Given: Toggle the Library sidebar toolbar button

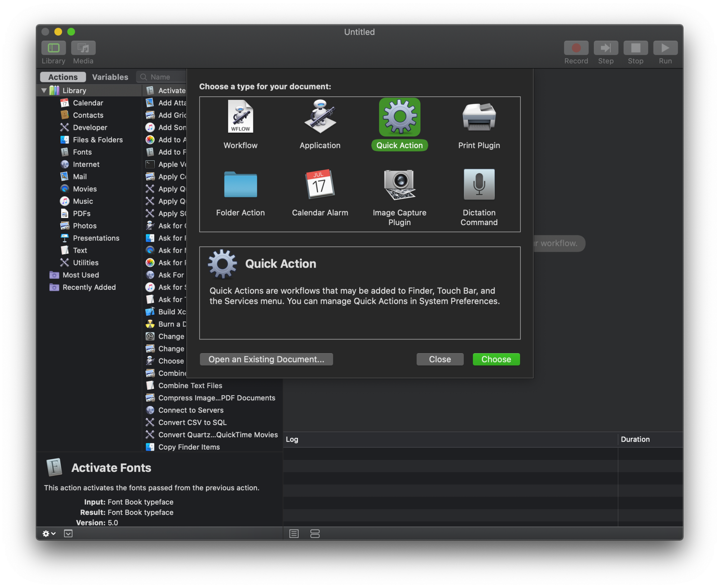Looking at the screenshot, I should coord(54,48).
